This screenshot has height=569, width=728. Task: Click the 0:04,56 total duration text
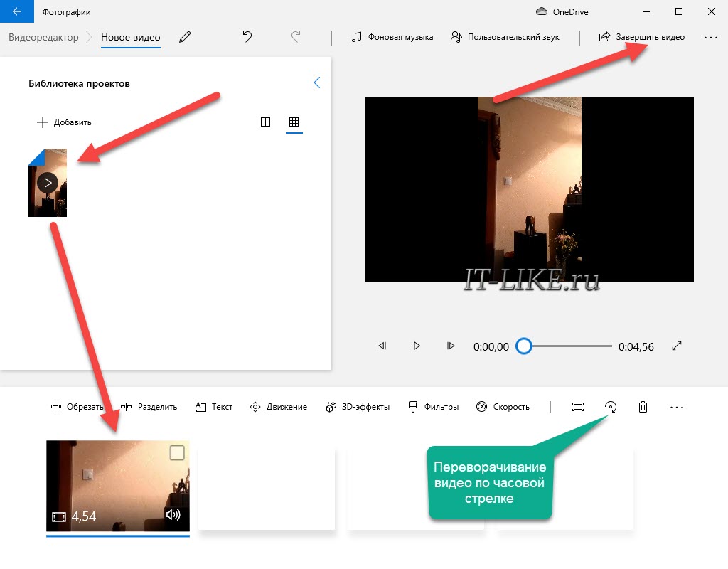[636, 346]
